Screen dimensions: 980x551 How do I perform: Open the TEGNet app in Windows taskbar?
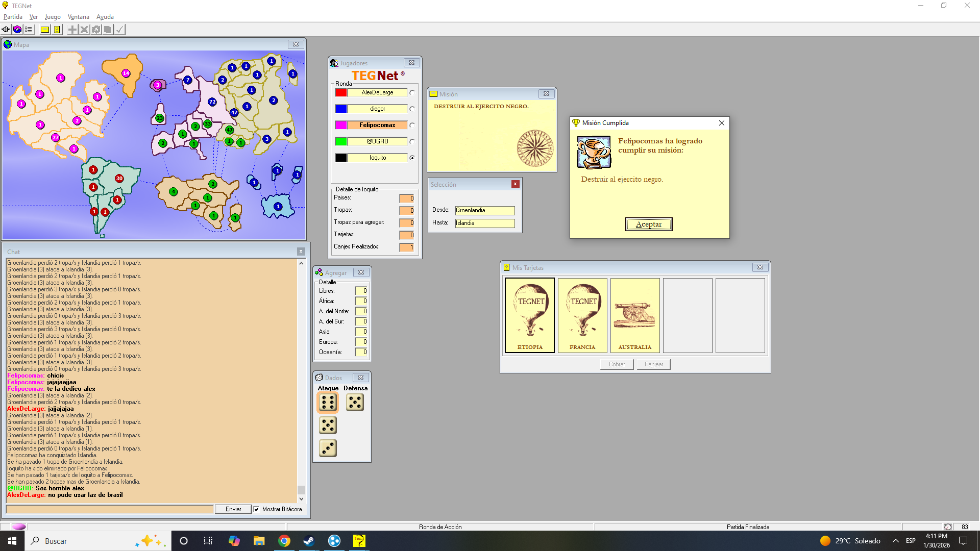pos(359,541)
